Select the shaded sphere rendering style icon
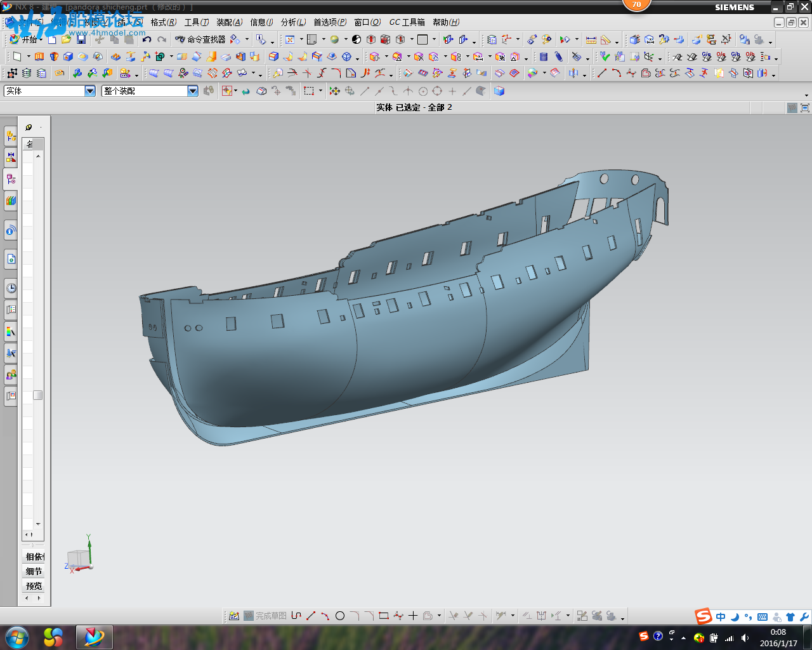This screenshot has width=812, height=650. click(x=334, y=39)
